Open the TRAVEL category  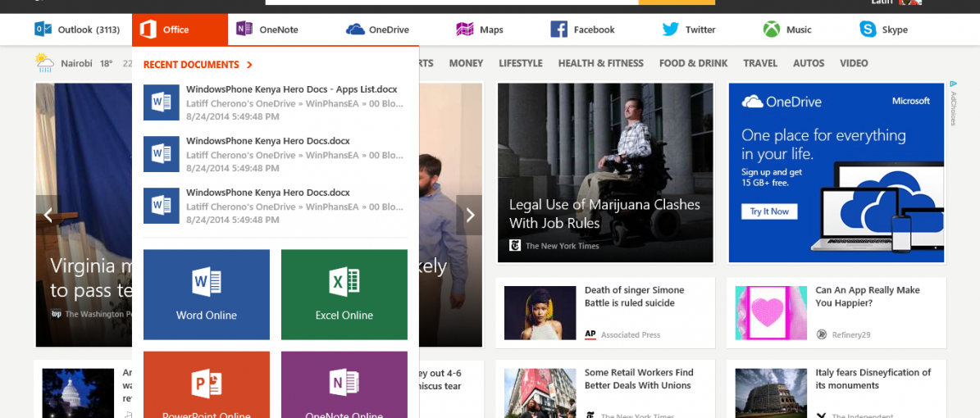tap(760, 63)
